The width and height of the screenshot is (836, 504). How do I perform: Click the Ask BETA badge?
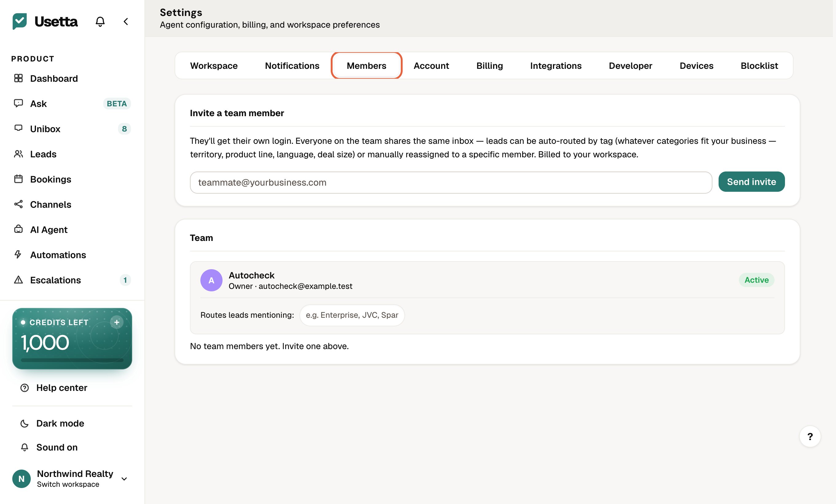click(x=117, y=104)
